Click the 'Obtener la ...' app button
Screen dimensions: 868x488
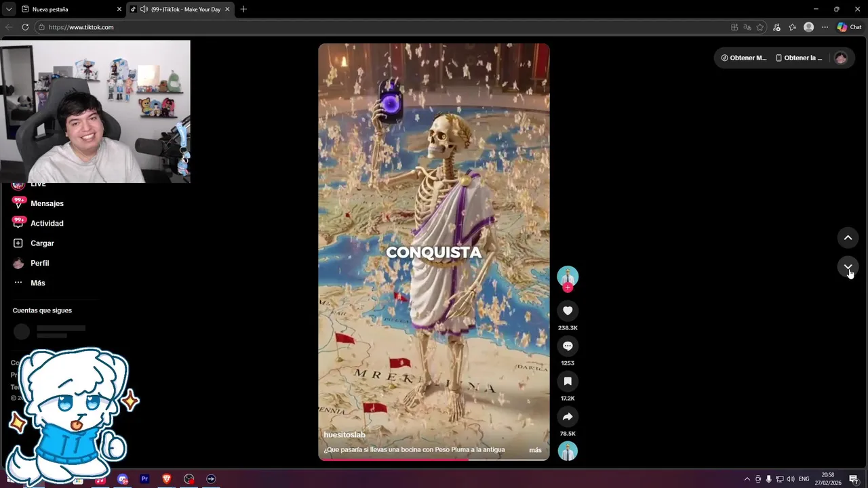point(799,58)
